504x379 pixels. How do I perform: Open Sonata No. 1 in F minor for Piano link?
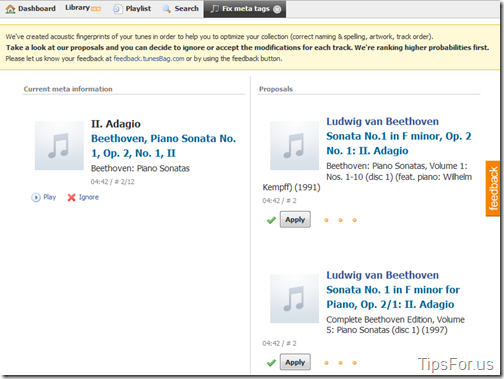point(393,297)
